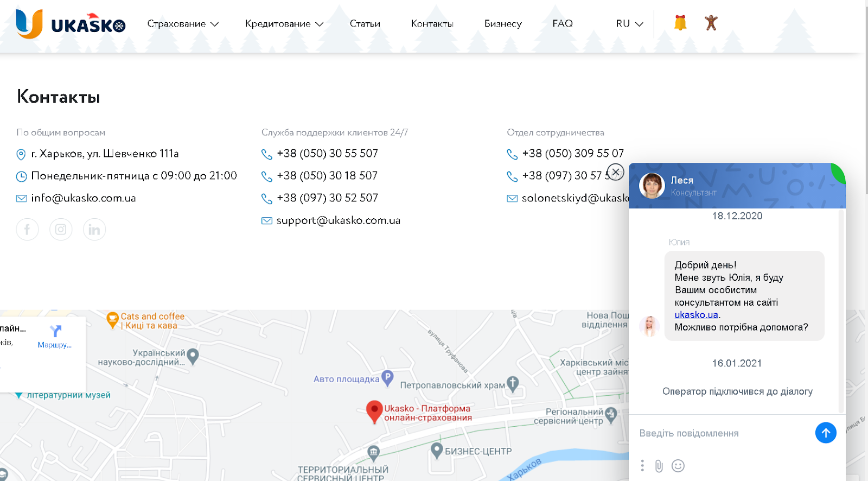Click Маршру... route icon on map card

tap(55, 336)
